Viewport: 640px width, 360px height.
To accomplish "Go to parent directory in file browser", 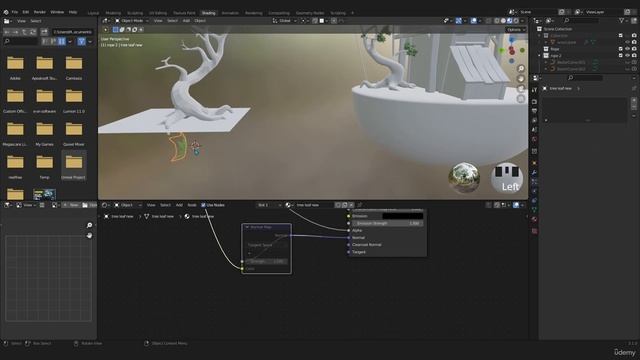I will (x=24, y=32).
